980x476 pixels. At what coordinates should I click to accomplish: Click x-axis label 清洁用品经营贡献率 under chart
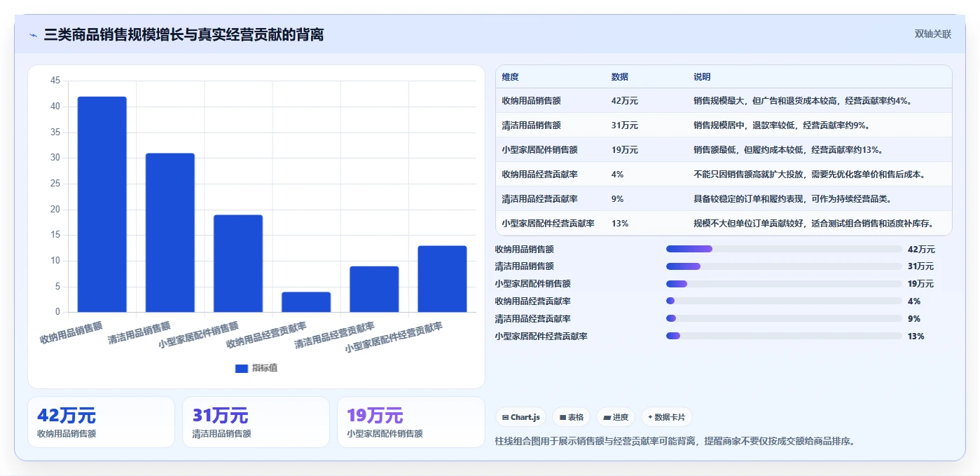point(335,336)
